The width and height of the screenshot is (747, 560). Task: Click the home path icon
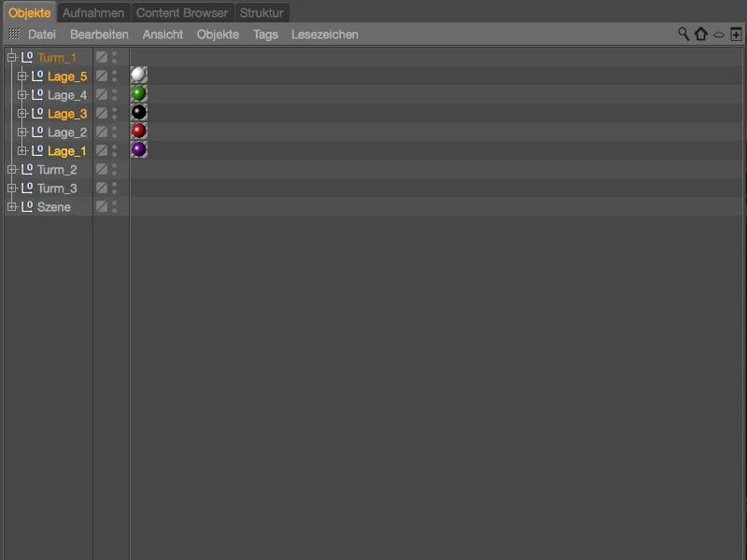(x=701, y=34)
